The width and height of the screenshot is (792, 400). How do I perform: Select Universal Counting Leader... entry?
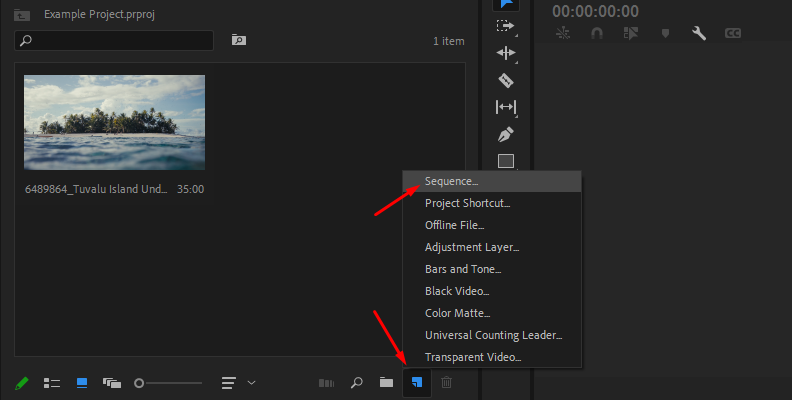[x=491, y=335]
